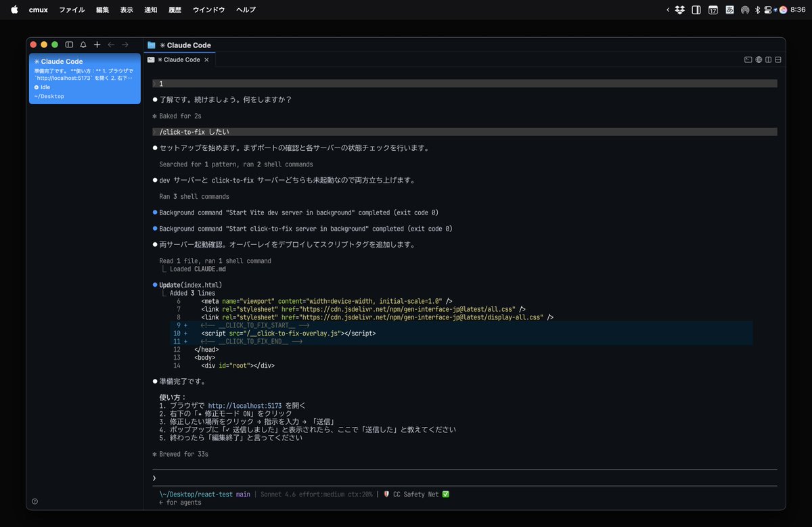This screenshot has width=812, height=527.
Task: Click the Dropbox menu bar icon
Action: pyautogui.click(x=680, y=9)
